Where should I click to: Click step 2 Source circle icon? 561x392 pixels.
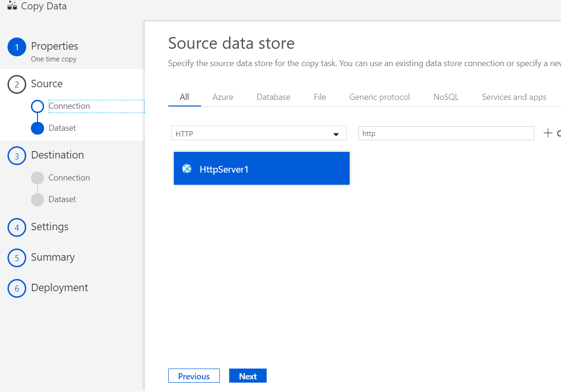click(x=17, y=84)
